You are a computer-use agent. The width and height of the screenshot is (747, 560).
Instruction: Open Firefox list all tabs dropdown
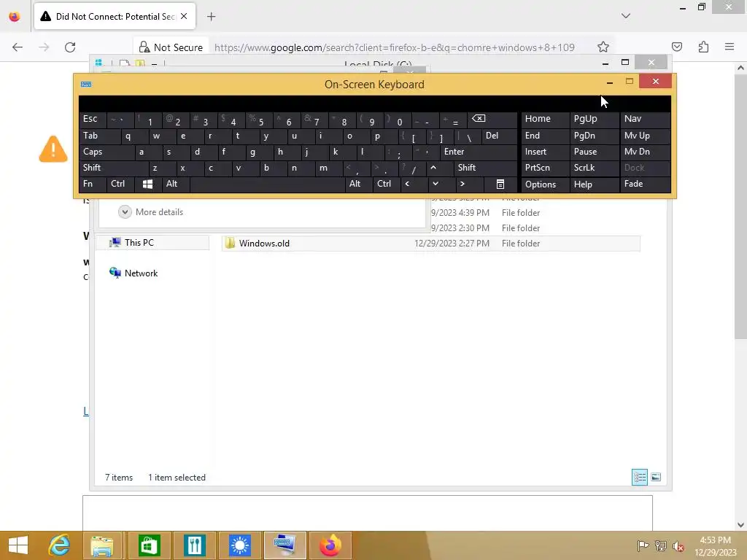coord(625,16)
